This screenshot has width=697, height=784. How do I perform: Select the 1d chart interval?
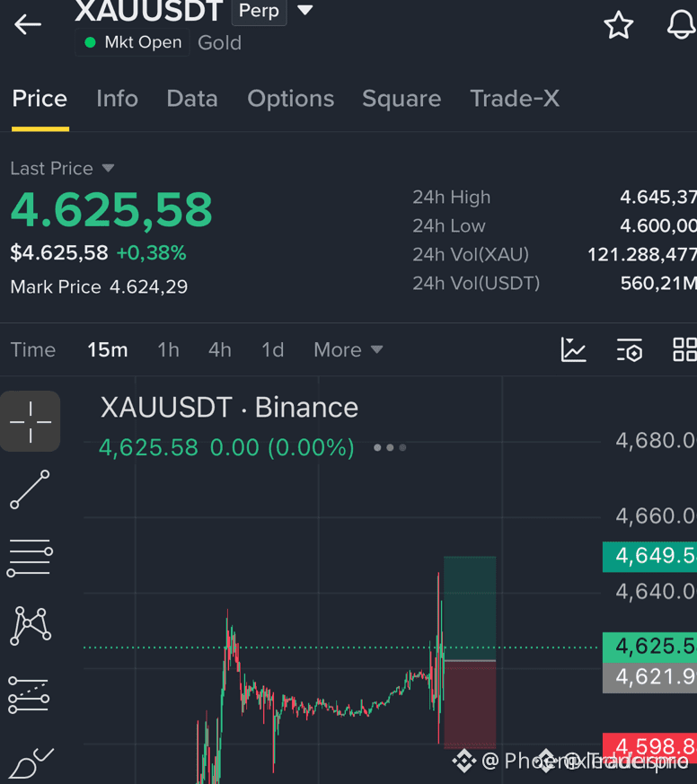point(272,349)
